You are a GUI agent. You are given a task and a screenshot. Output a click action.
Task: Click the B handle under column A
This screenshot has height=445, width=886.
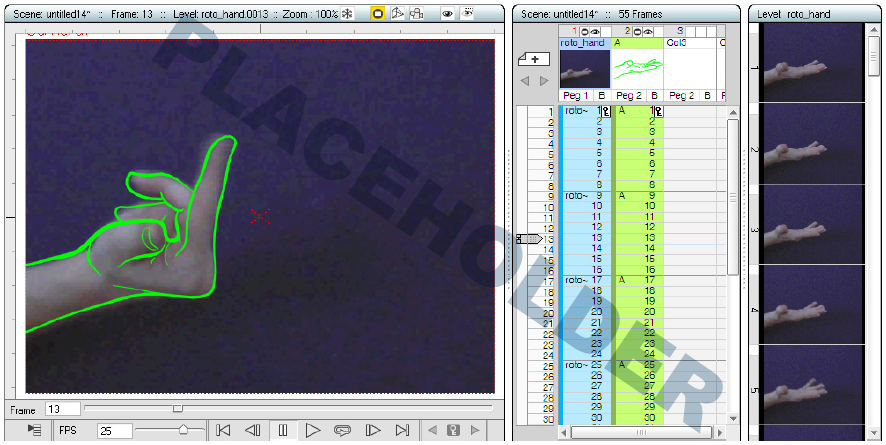click(x=655, y=95)
